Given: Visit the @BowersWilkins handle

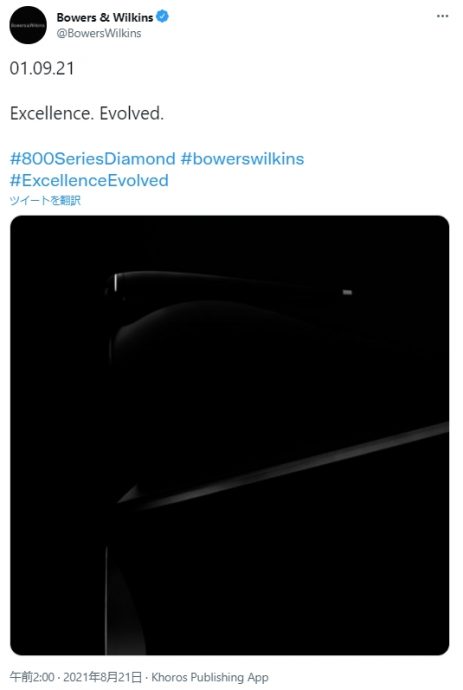Looking at the screenshot, I should coord(99,33).
